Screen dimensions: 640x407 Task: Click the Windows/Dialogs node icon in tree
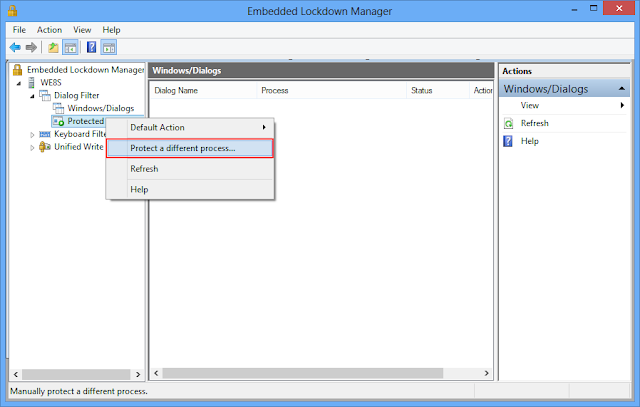58,108
